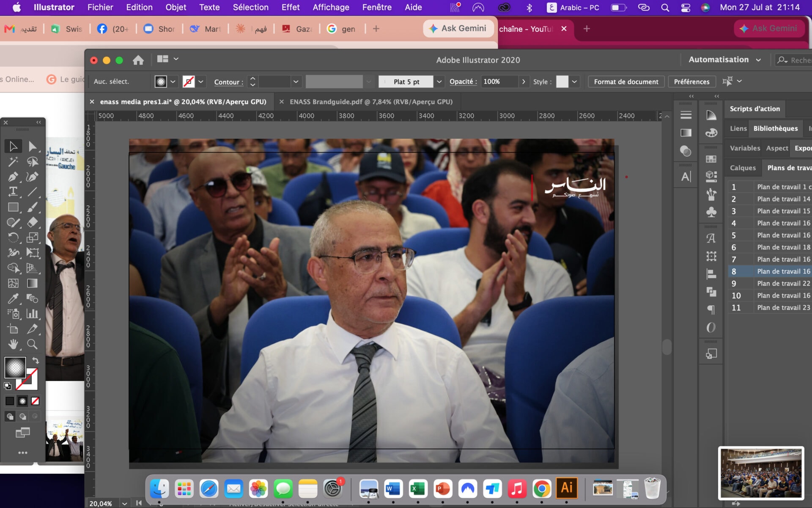Set paint mode to None
The height and width of the screenshot is (508, 812).
coord(35,401)
